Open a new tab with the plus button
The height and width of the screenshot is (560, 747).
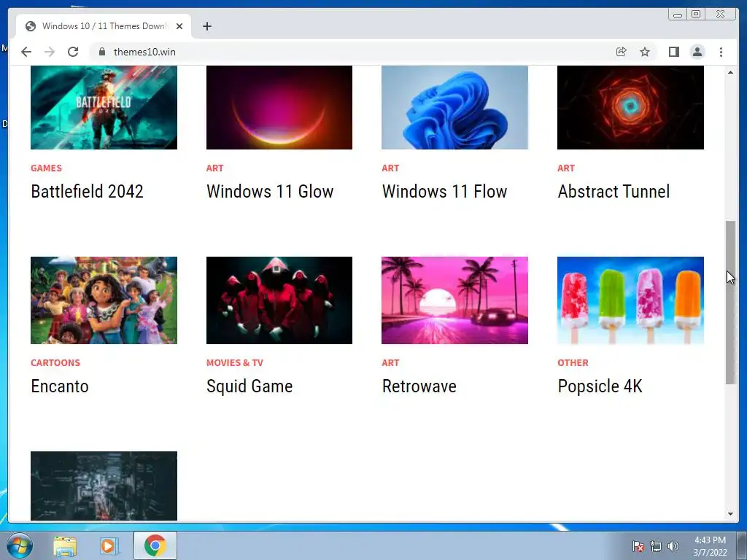tap(206, 26)
